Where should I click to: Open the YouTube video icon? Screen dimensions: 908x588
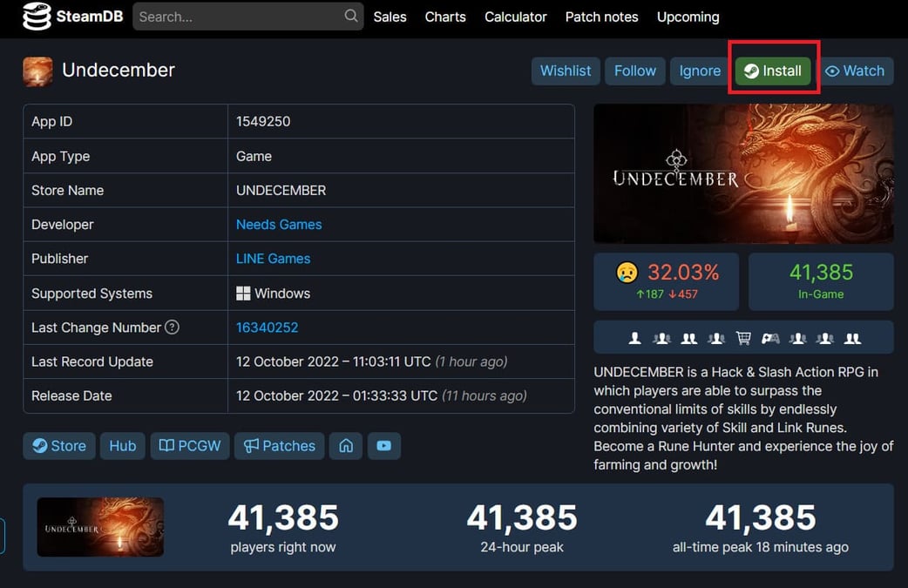pyautogui.click(x=384, y=446)
